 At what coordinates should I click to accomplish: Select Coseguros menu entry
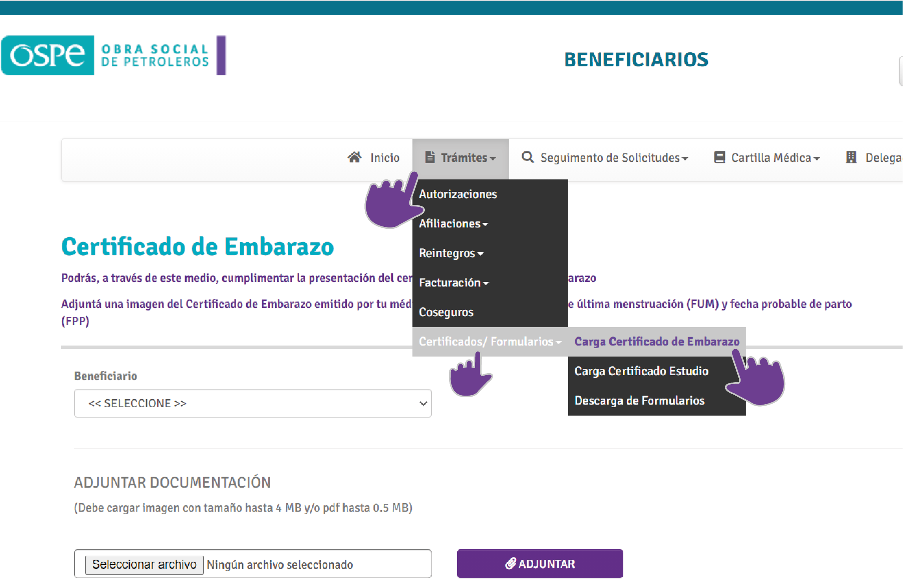(x=490, y=313)
